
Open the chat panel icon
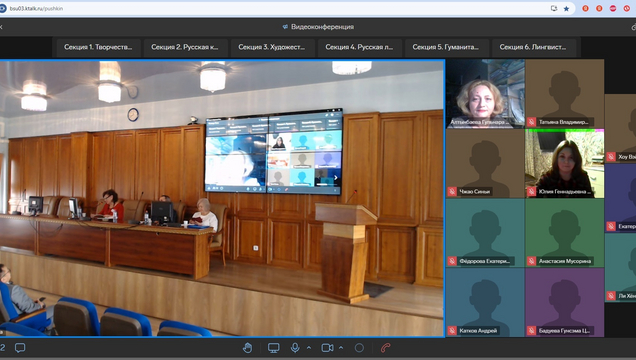(x=20, y=348)
